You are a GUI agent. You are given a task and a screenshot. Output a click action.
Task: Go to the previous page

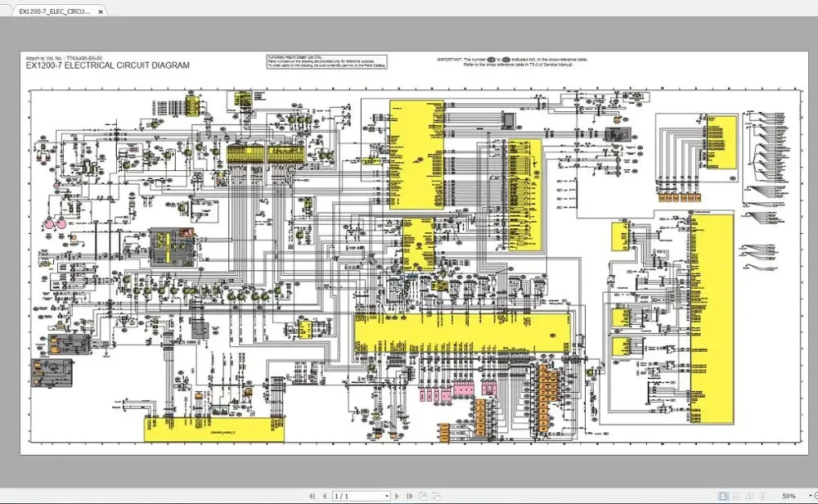325,496
